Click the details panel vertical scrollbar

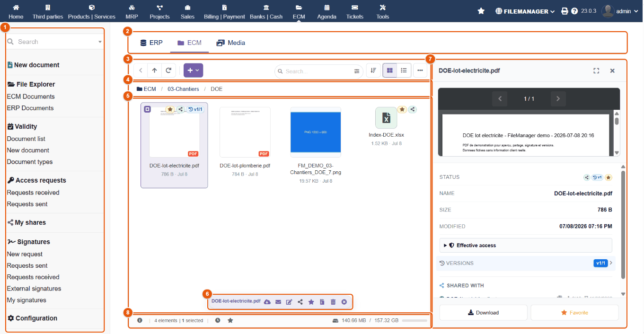623,225
